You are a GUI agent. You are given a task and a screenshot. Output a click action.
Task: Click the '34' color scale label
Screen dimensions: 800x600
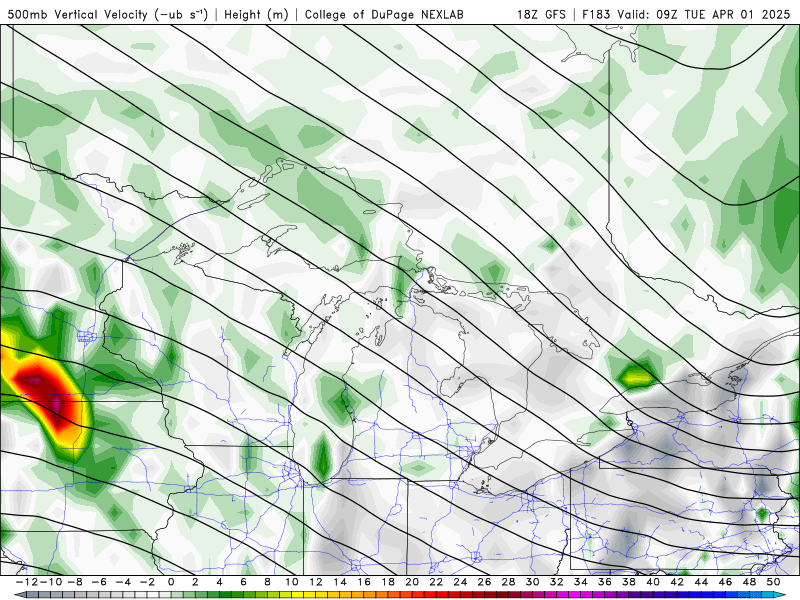coord(581,582)
